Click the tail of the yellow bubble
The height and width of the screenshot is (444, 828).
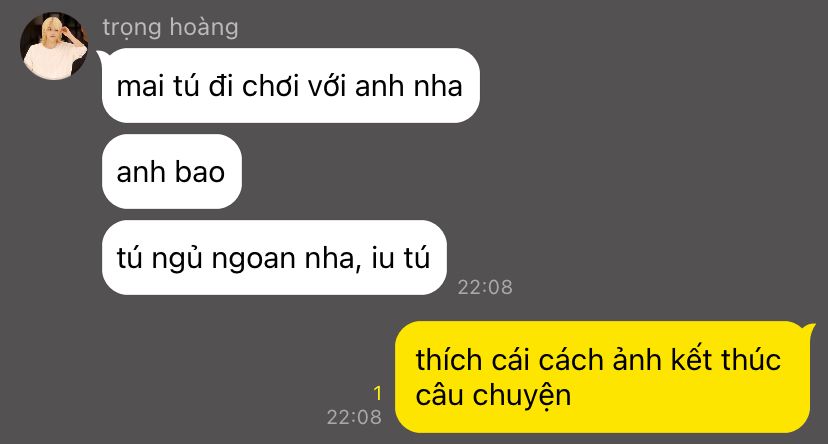coord(811,327)
